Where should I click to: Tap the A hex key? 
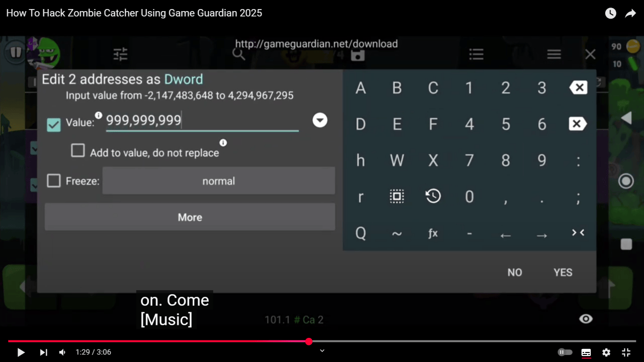click(x=361, y=88)
